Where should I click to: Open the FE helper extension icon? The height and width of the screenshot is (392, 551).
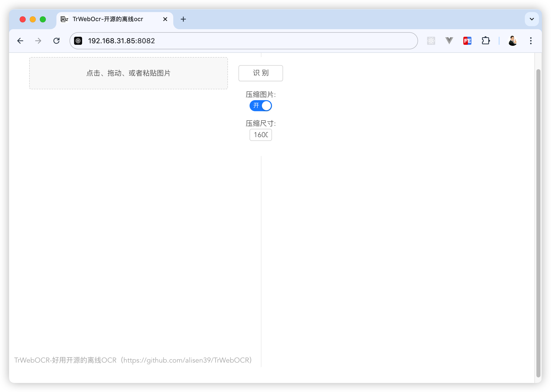pos(467,41)
